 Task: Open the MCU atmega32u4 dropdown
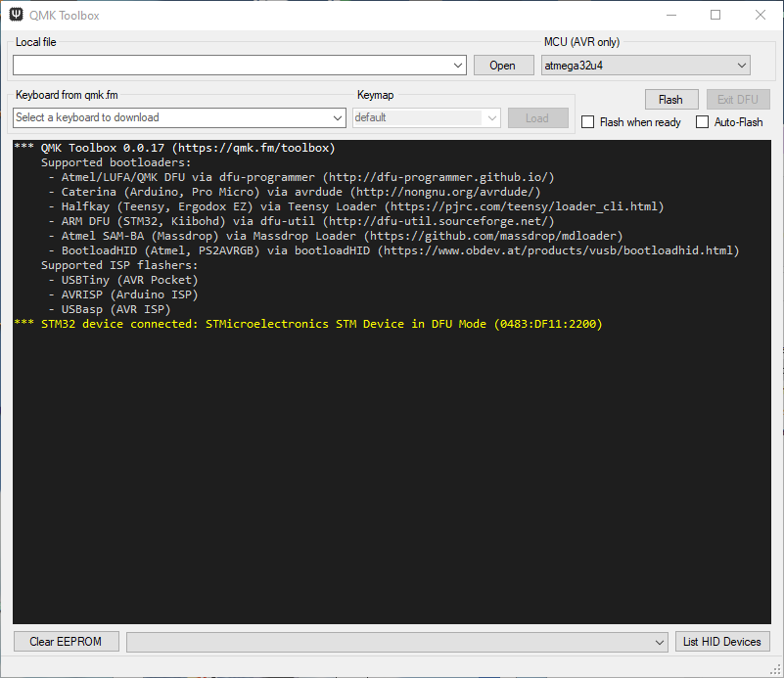pyautogui.click(x=741, y=66)
